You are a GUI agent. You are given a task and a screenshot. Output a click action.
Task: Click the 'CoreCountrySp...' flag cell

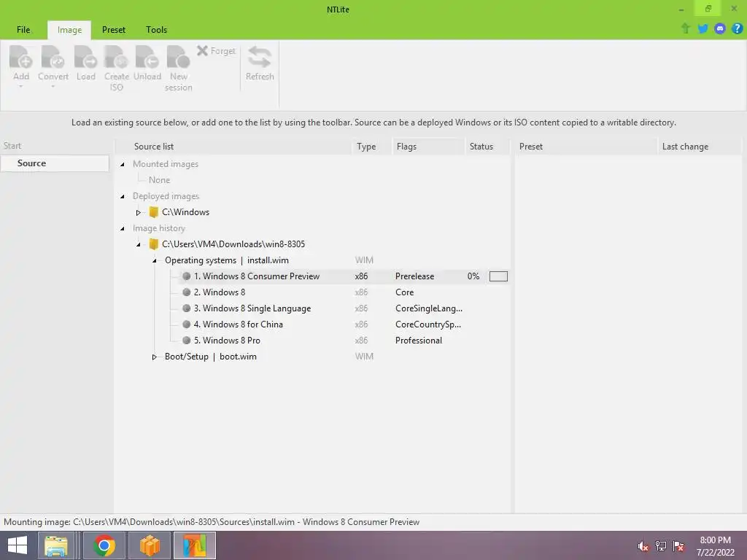(x=427, y=324)
